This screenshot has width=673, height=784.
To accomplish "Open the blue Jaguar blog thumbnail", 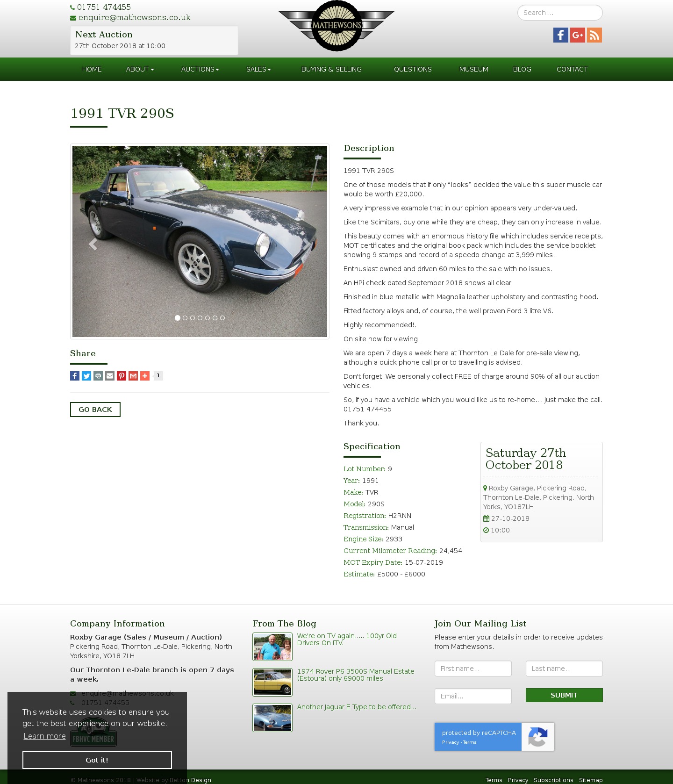I will tap(272, 718).
